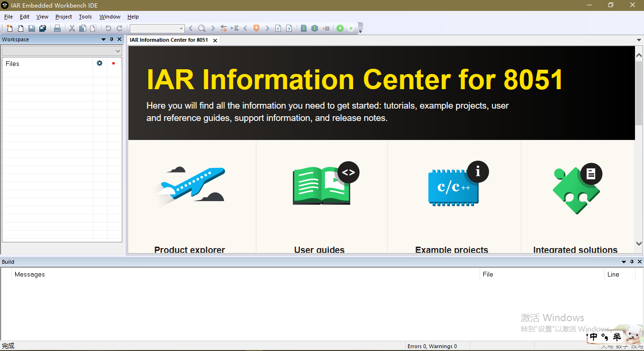The width and height of the screenshot is (644, 351).
Task: Click the green book User guides image
Action: tap(325, 184)
